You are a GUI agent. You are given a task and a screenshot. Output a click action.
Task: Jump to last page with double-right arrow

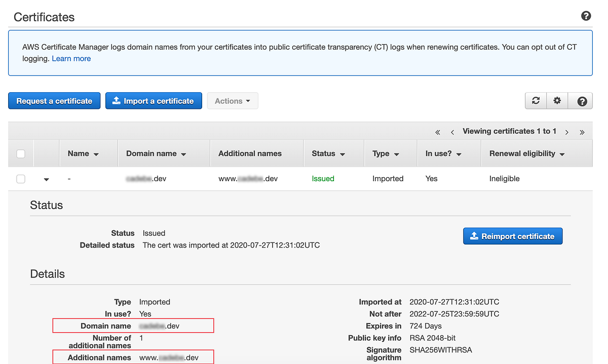coord(582,131)
